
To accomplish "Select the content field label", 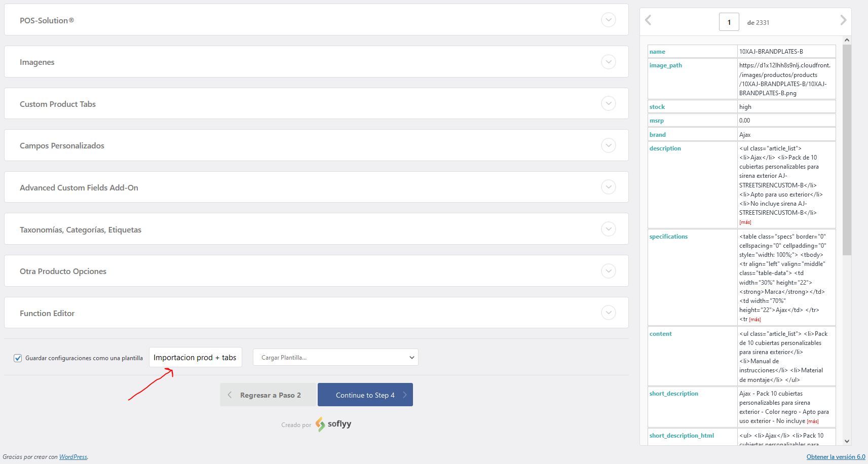I will (661, 333).
